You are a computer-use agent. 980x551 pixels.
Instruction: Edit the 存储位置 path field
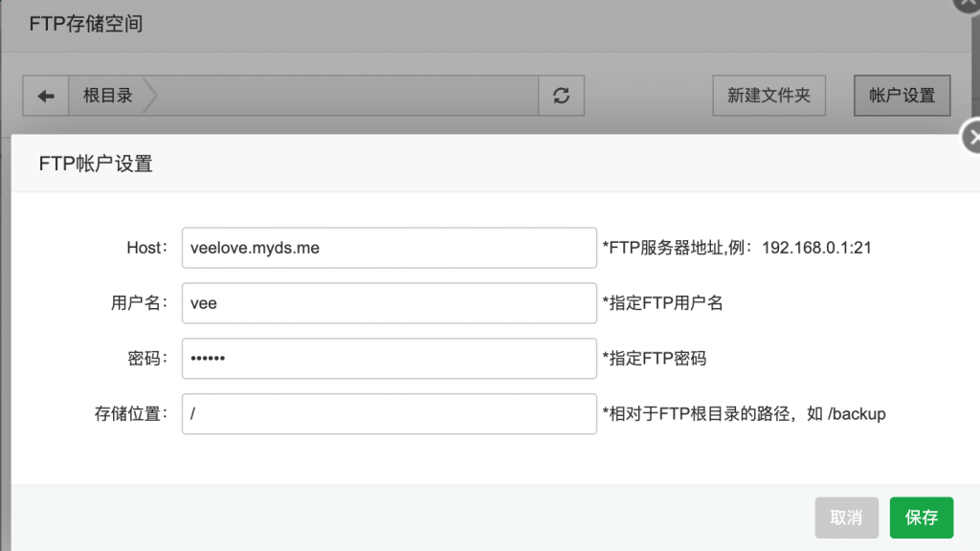(389, 413)
